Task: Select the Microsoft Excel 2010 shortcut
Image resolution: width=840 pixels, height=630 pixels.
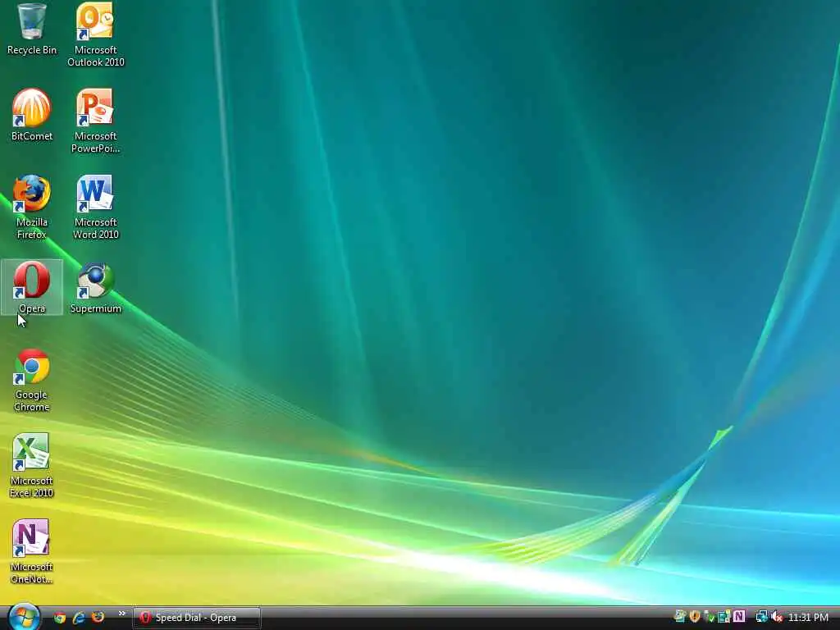Action: point(32,466)
